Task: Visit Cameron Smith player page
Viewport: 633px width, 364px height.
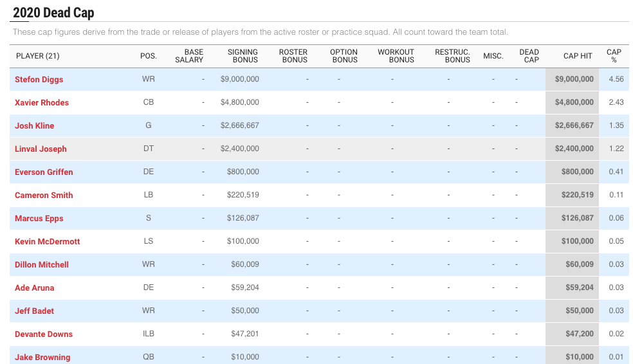Action: coord(44,196)
